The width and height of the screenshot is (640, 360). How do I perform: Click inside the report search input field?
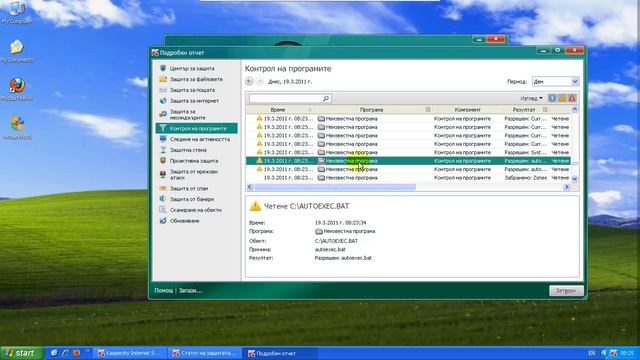coord(286,98)
